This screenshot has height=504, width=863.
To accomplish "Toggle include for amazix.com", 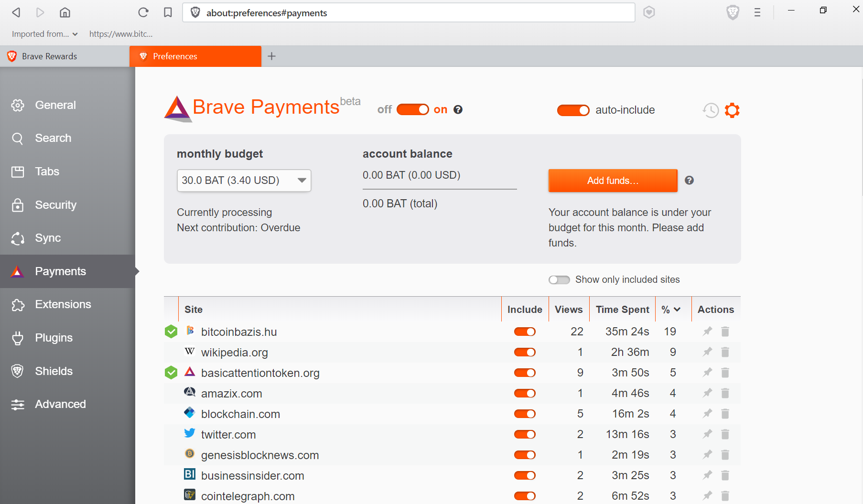I will (x=525, y=393).
